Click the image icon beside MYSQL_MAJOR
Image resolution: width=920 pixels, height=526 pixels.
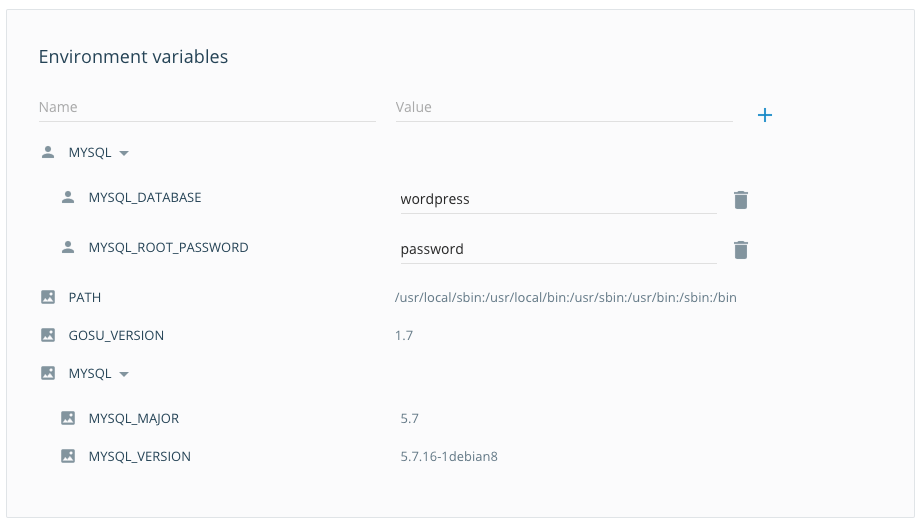click(68, 418)
